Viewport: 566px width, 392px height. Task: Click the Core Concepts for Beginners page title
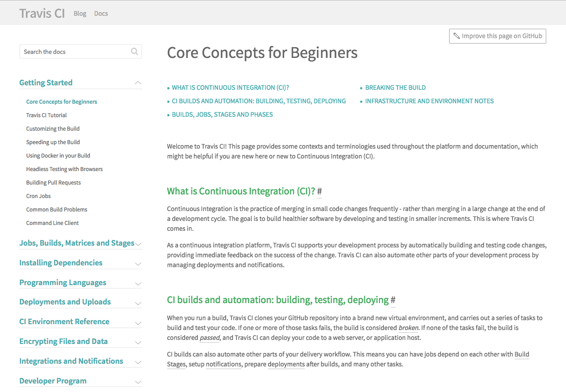[262, 53]
